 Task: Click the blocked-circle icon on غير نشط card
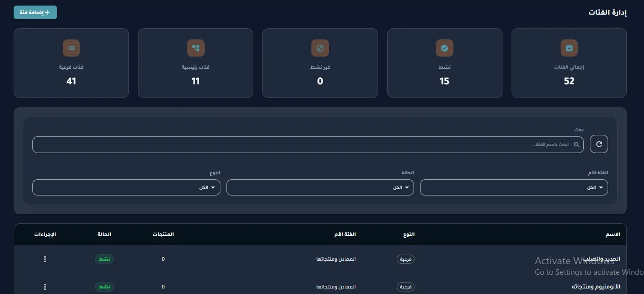coord(320,48)
